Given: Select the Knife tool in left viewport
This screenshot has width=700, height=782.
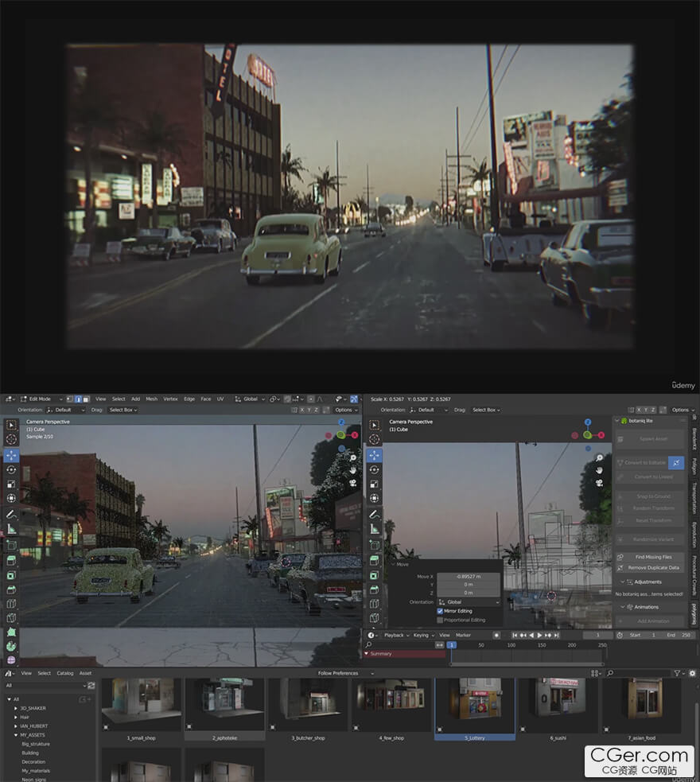Looking at the screenshot, I should click(x=11, y=618).
